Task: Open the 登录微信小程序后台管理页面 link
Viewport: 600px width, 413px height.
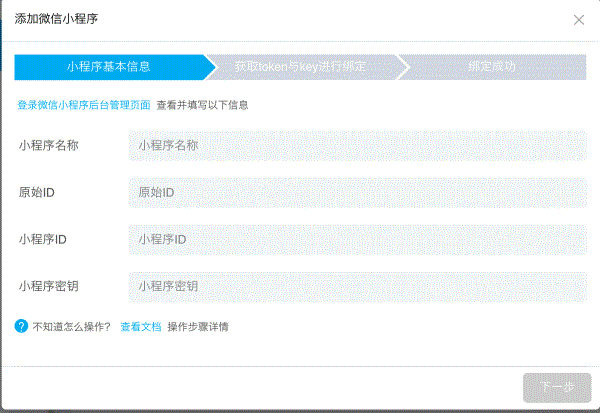Action: pos(83,105)
